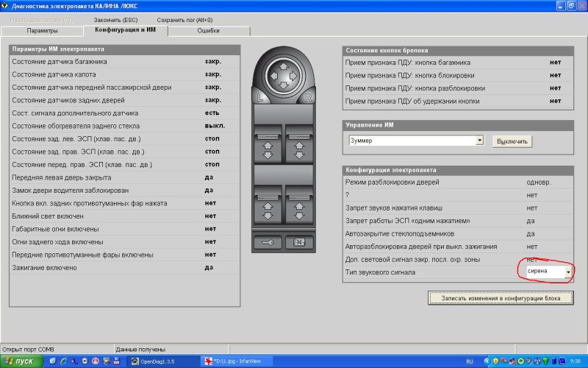Click Закончить (ESC) menu item
Image resolution: width=588 pixels, height=368 pixels.
[115, 20]
